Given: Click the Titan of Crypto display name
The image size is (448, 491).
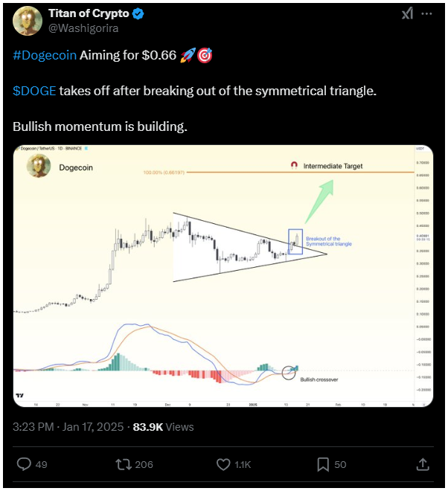Looking at the screenshot, I should click(x=89, y=13).
